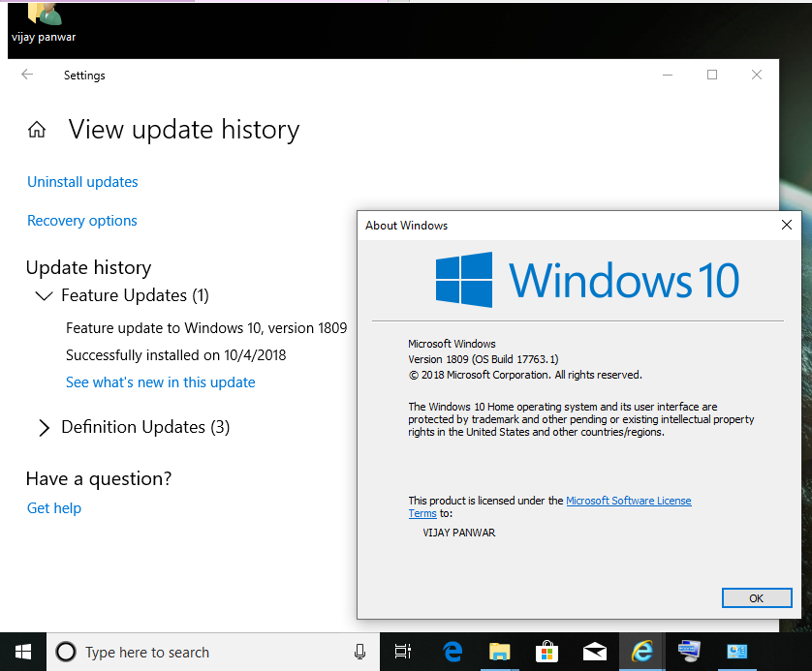The width and height of the screenshot is (812, 671).
Task: Open Recovery options link
Action: coord(81,221)
